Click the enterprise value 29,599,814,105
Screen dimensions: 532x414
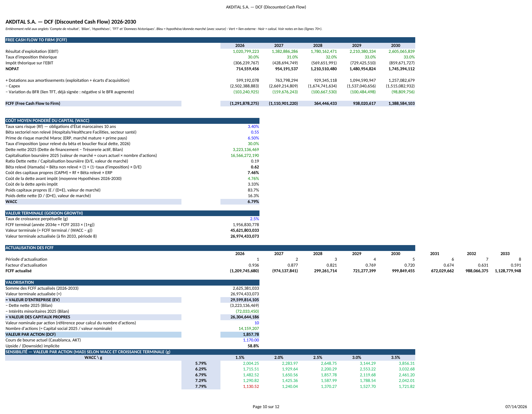pyautogui.click(x=245, y=300)
